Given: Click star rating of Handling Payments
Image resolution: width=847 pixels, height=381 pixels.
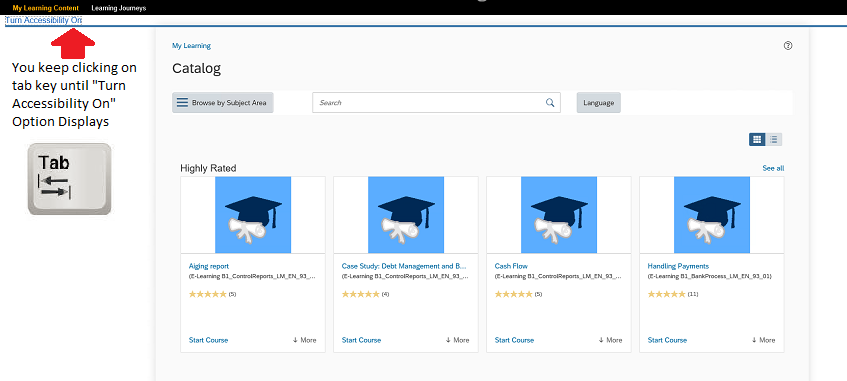Looking at the screenshot, I should 666,295.
